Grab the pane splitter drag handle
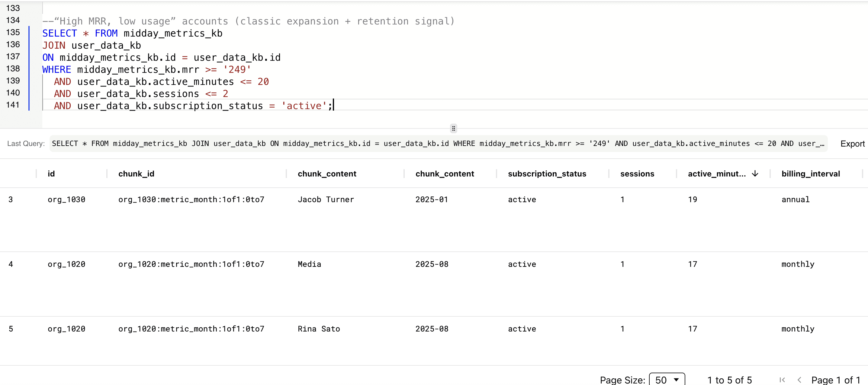The image size is (868, 385). pos(454,128)
